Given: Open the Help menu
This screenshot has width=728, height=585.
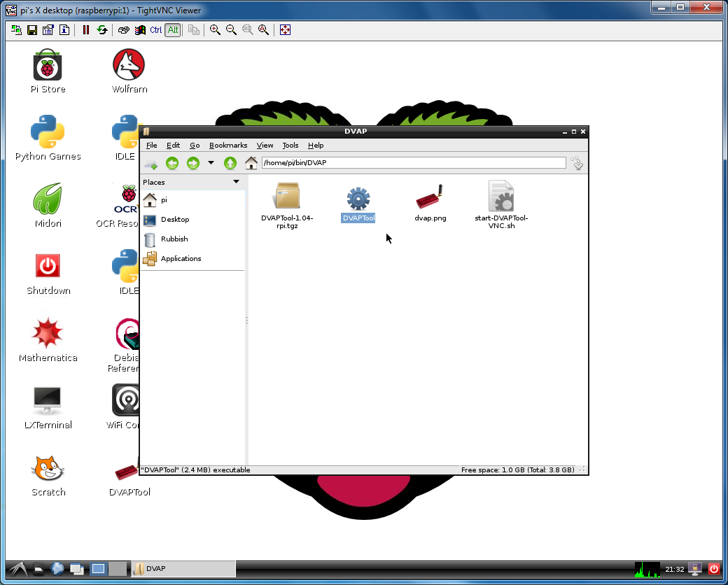Looking at the screenshot, I should [316, 146].
